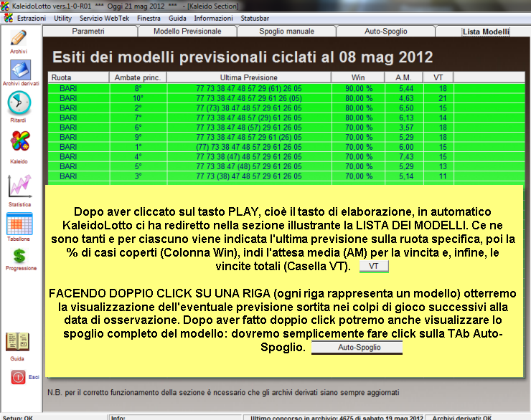Click the Setup: OK status entry
This screenshot has width=531, height=420.
tap(18, 418)
